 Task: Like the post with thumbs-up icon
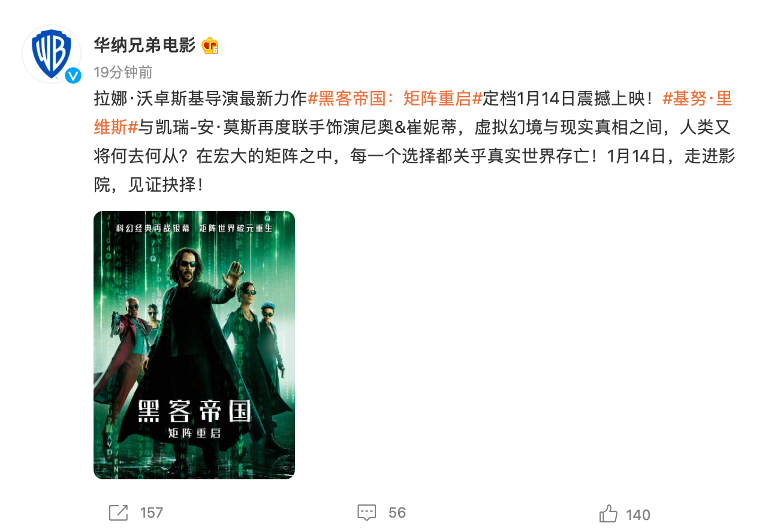(608, 514)
